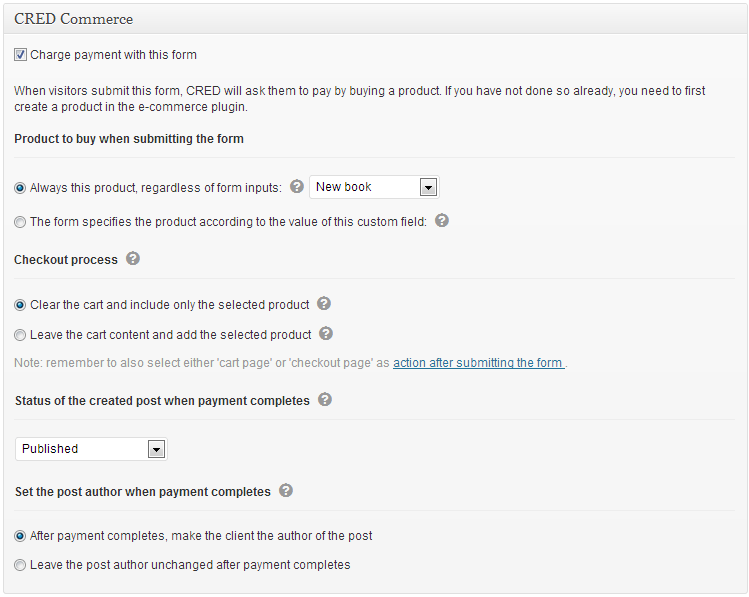Open help for post status when payment completes
The width and height of the screenshot is (749, 597).
point(325,399)
